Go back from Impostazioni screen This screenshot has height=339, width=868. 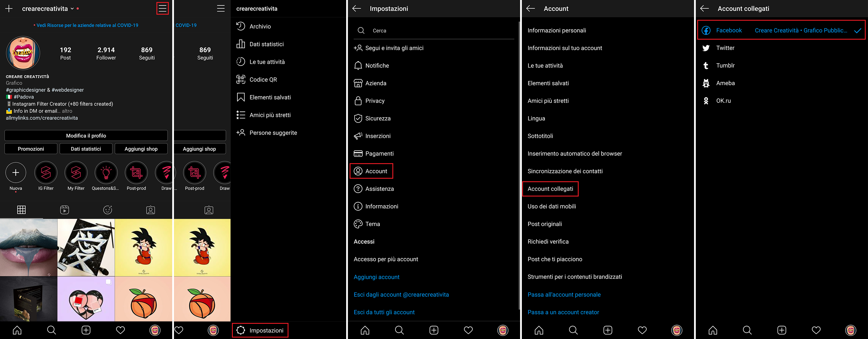point(356,8)
